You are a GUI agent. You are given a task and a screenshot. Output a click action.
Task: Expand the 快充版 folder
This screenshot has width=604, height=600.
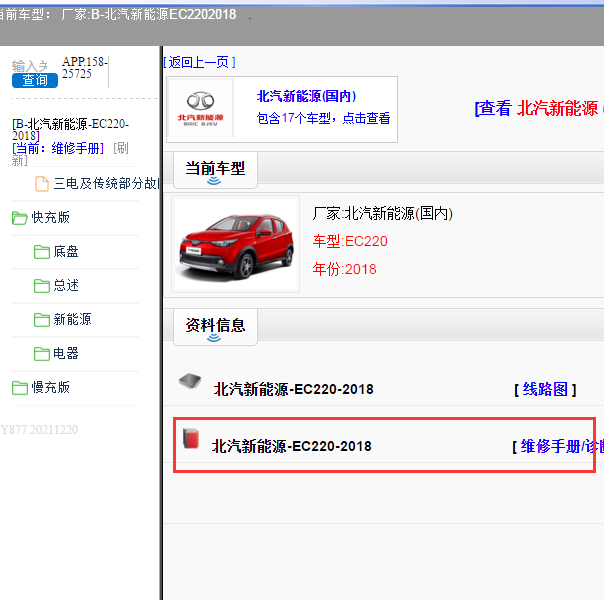(x=50, y=218)
